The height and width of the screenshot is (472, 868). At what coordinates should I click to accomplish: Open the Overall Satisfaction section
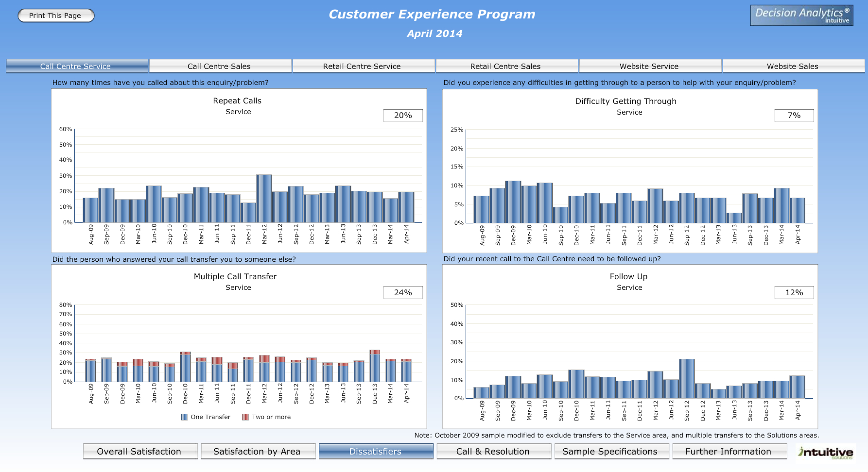[x=139, y=452]
